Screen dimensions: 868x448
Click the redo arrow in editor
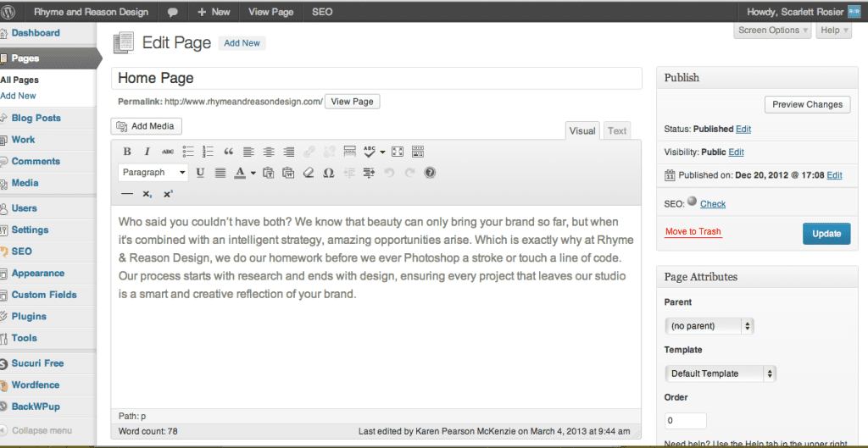click(409, 173)
